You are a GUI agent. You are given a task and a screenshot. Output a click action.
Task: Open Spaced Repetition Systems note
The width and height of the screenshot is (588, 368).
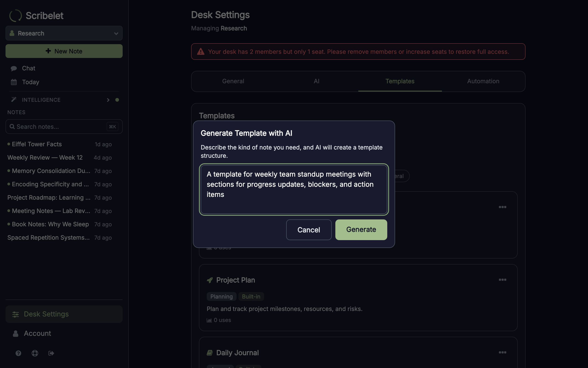click(59, 238)
